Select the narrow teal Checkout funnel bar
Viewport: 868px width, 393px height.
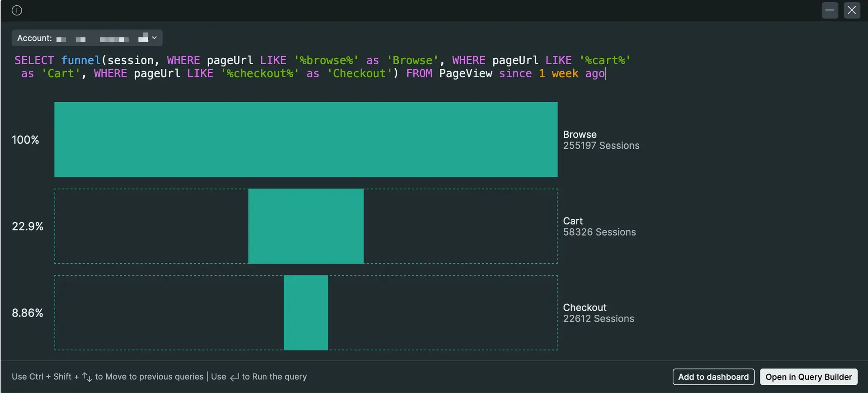(x=306, y=313)
